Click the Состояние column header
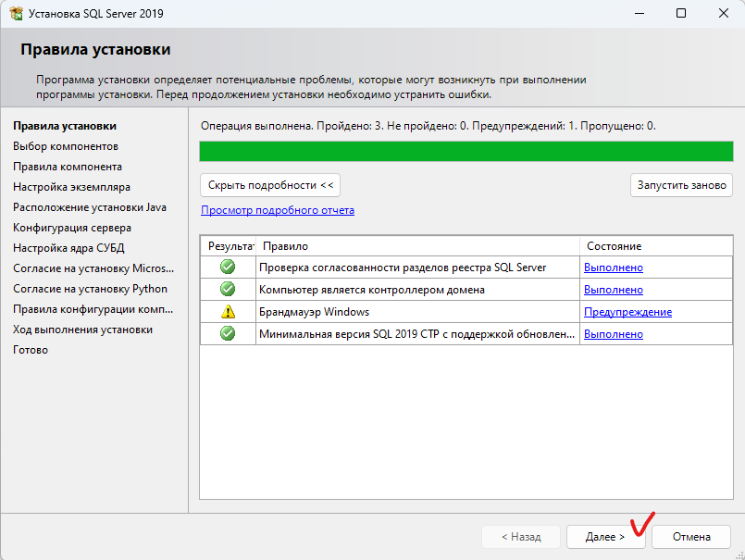The width and height of the screenshot is (745, 560). [x=656, y=246]
